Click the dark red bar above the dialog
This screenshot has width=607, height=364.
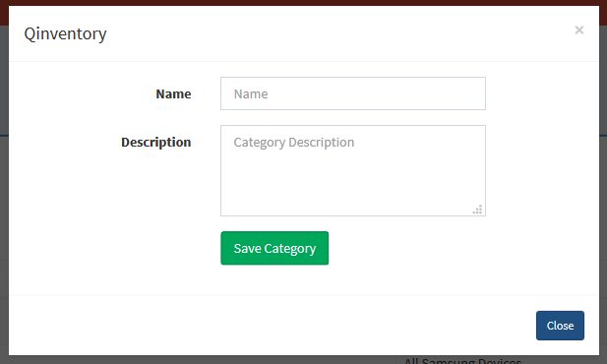point(303,2)
